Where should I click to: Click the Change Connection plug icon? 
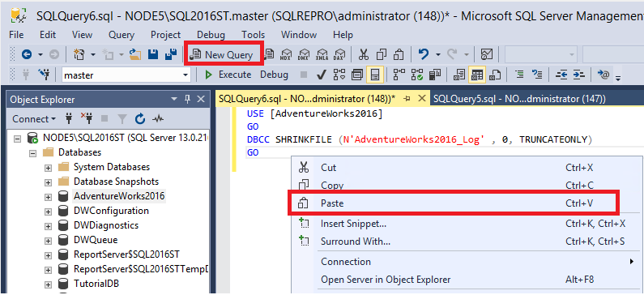[x=44, y=75]
